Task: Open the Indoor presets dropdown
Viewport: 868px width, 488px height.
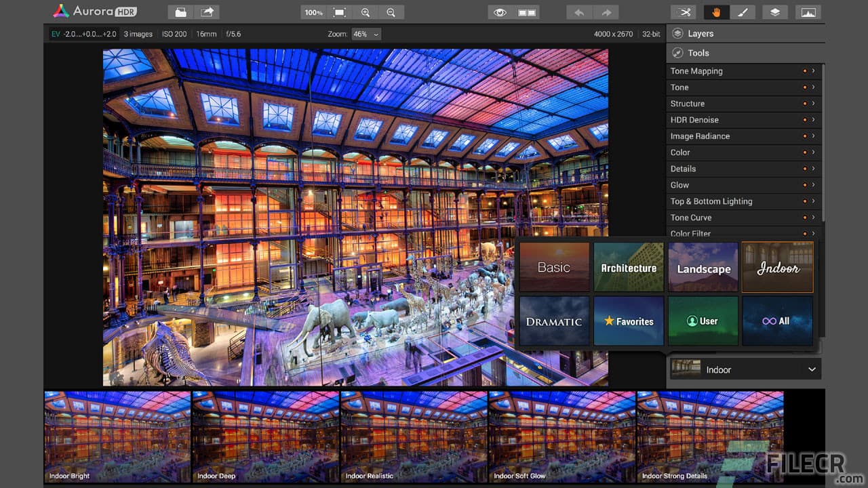Action: (x=811, y=369)
